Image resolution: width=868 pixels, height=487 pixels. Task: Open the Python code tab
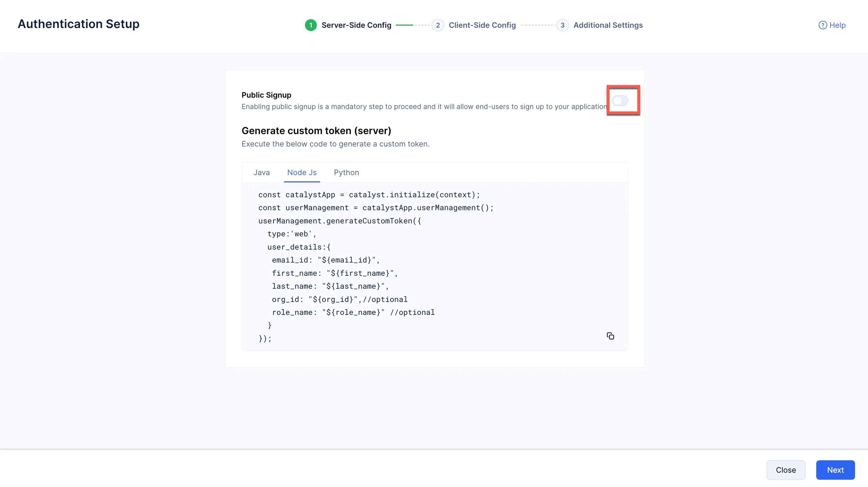click(346, 173)
